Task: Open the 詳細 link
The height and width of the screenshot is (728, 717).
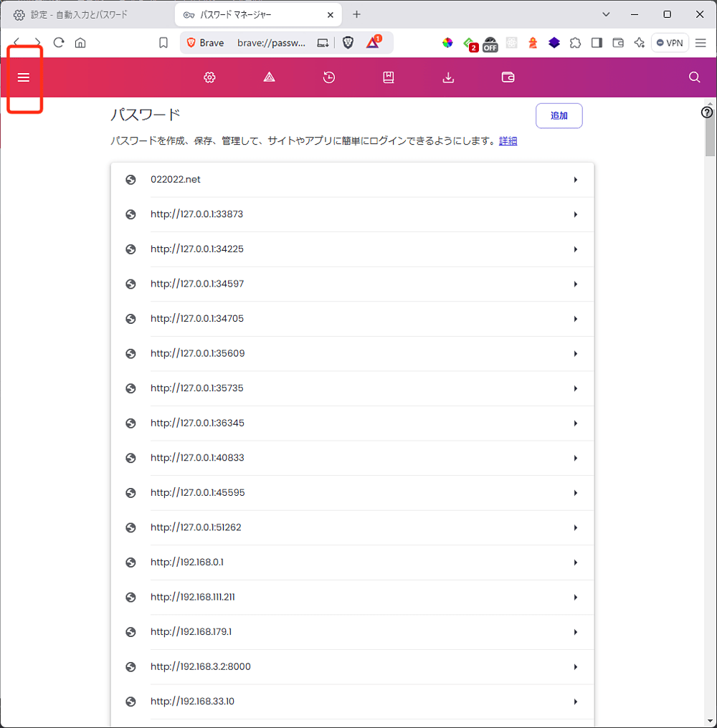Action: click(508, 141)
